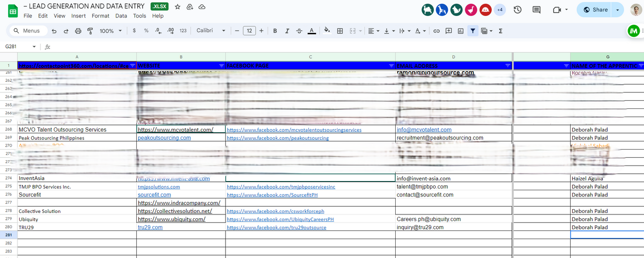Select the info@invent-asia.com cell

click(454, 178)
